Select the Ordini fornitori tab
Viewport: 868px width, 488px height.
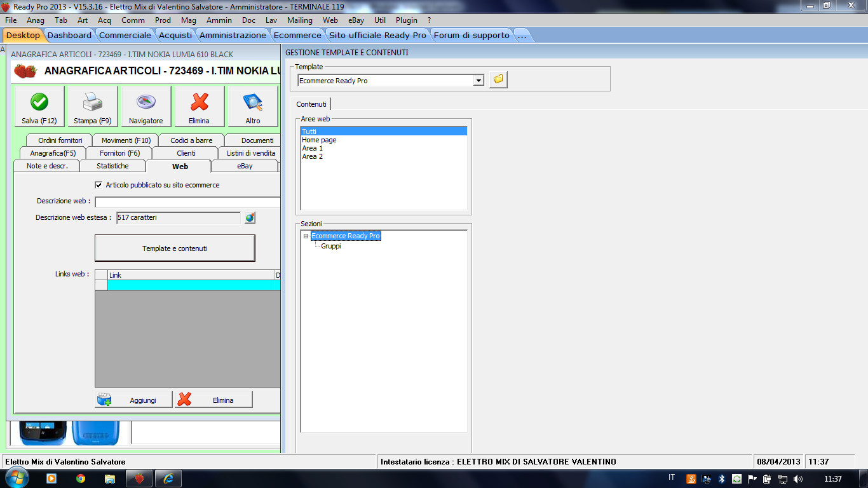click(x=60, y=140)
